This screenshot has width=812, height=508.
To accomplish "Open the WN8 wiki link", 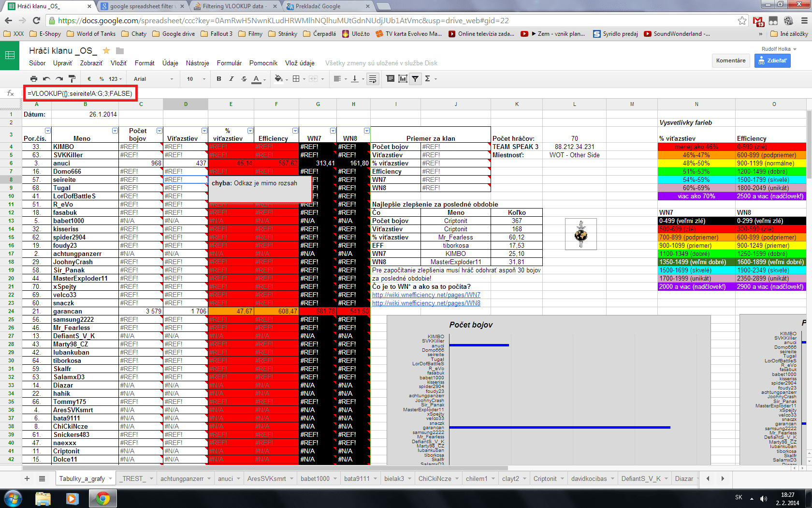I will point(425,303).
